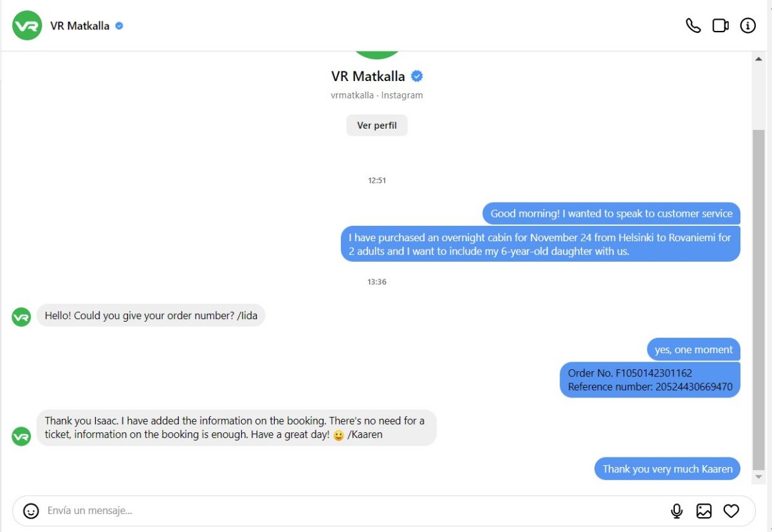Click the scrollbar up arrow
The image size is (772, 532).
coord(758,59)
